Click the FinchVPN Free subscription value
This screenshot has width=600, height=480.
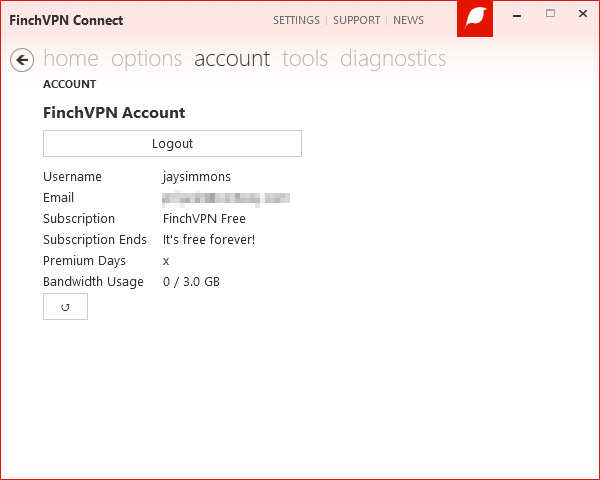click(x=204, y=219)
